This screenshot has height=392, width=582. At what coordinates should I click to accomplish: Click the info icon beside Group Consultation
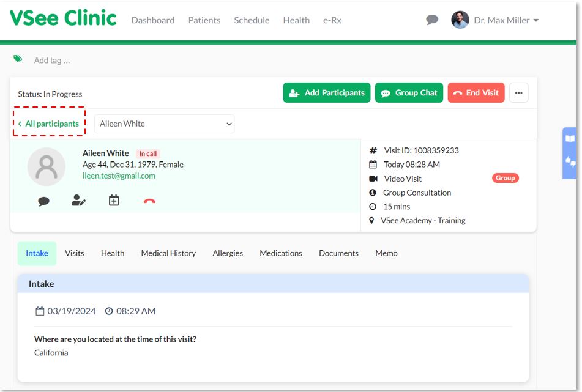point(373,193)
